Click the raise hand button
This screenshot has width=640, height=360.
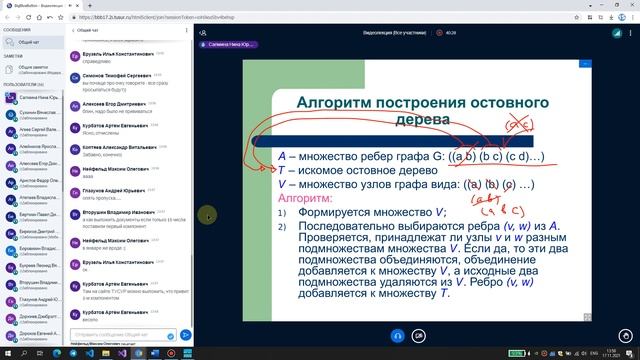click(625, 336)
